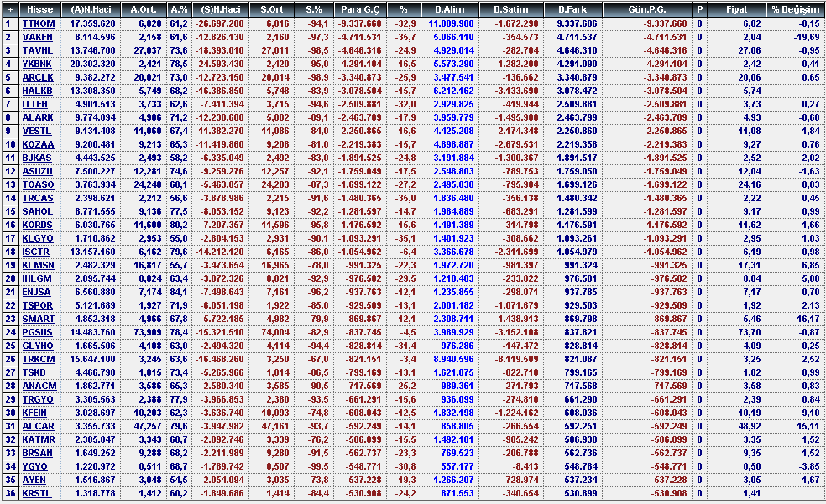The height and width of the screenshot is (504, 826).
Task: Open the KOZAA stock link
Action: (x=38, y=145)
